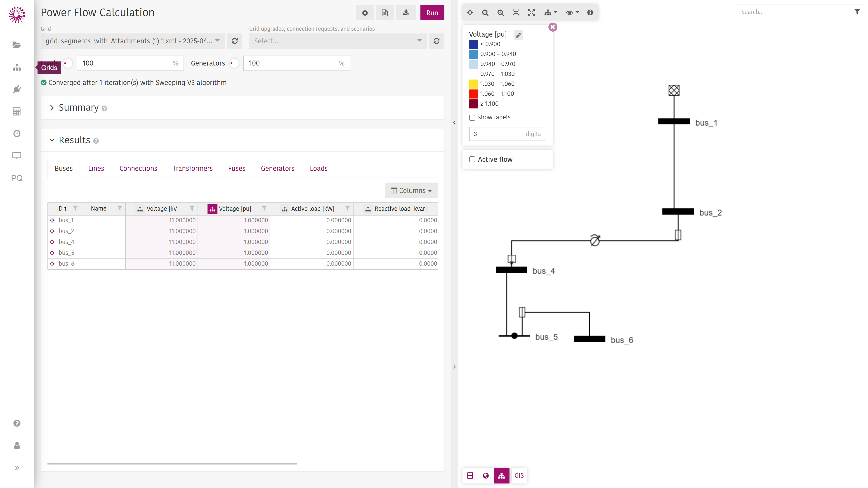Open the layout hierarchy dropdown in toolbar
The width and height of the screenshot is (868, 488).
coord(551,13)
